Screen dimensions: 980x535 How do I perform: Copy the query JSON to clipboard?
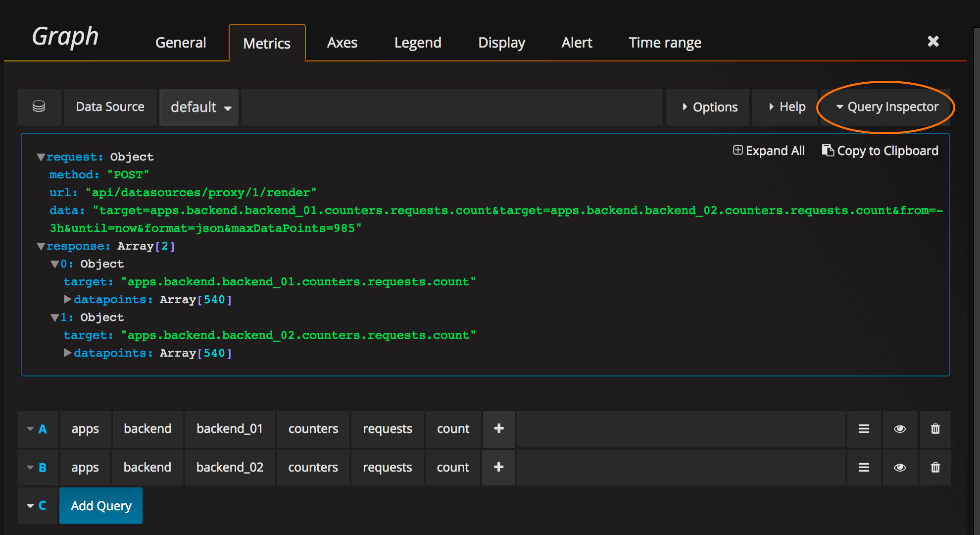tap(880, 151)
